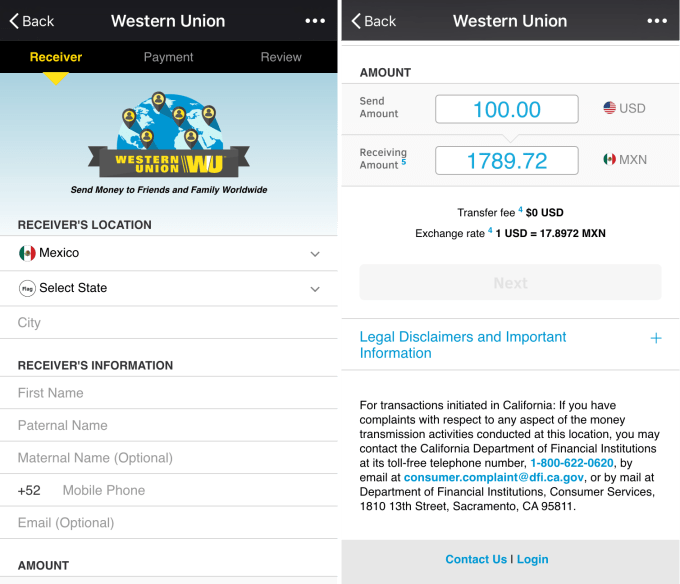Tap the Send Amount field showing 100.00
The image size is (680, 584).
pos(507,109)
